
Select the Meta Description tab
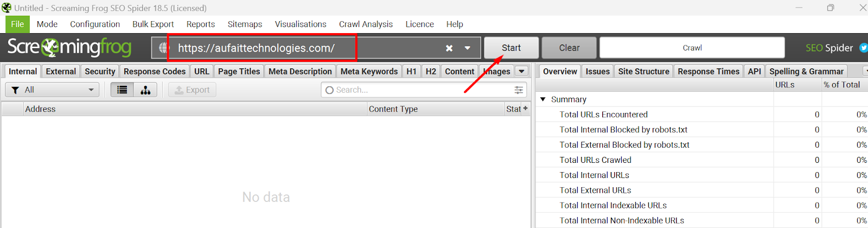(x=300, y=71)
